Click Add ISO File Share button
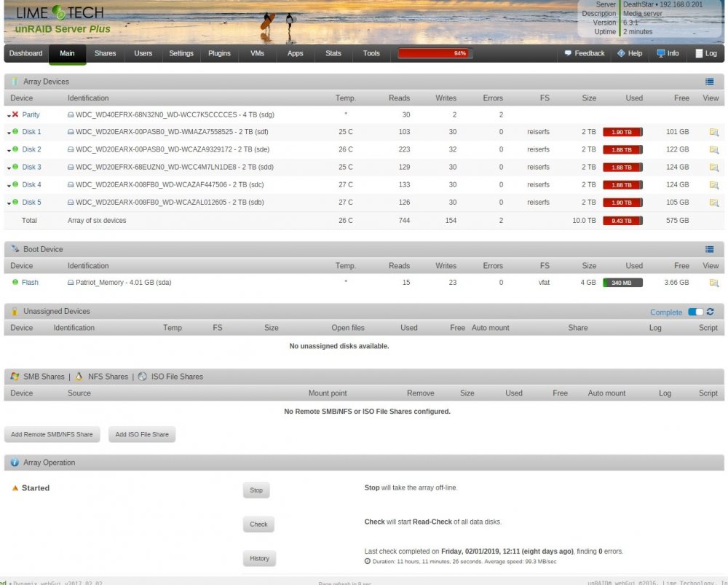 pos(142,434)
